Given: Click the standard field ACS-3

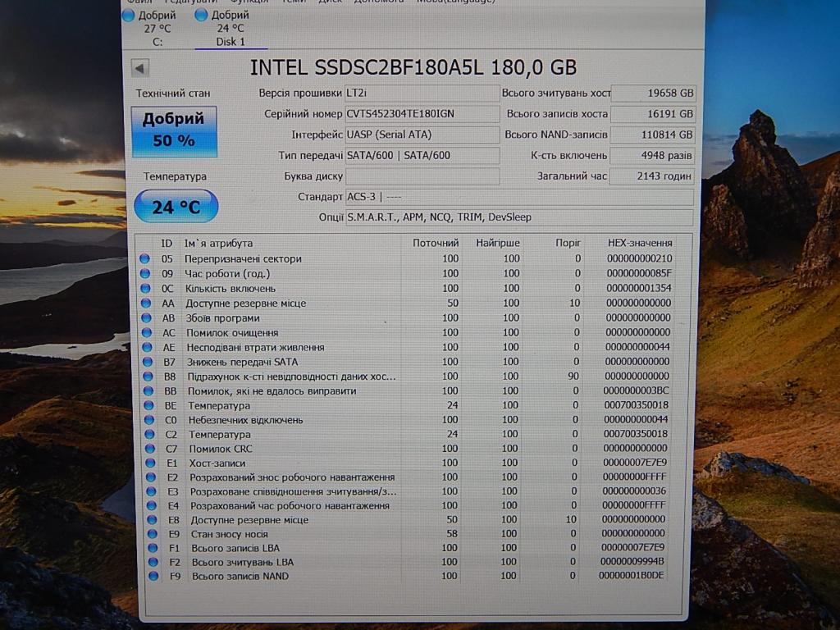Looking at the screenshot, I should point(519,197).
